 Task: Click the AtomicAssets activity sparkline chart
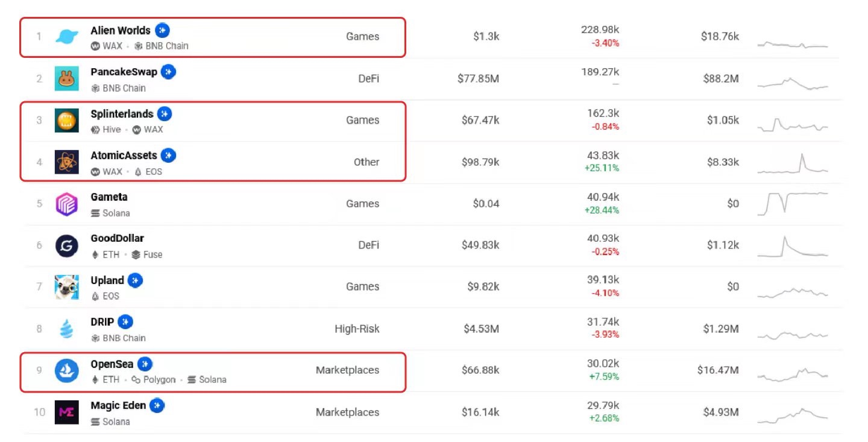coord(793,164)
